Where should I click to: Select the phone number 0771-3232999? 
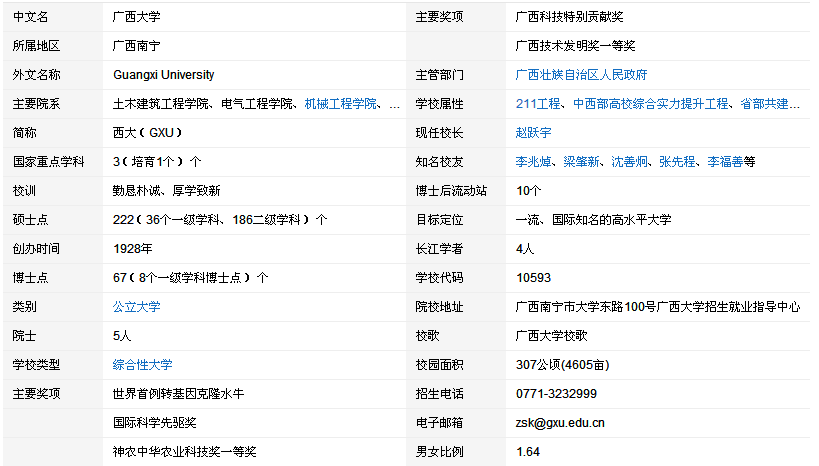[x=556, y=394]
